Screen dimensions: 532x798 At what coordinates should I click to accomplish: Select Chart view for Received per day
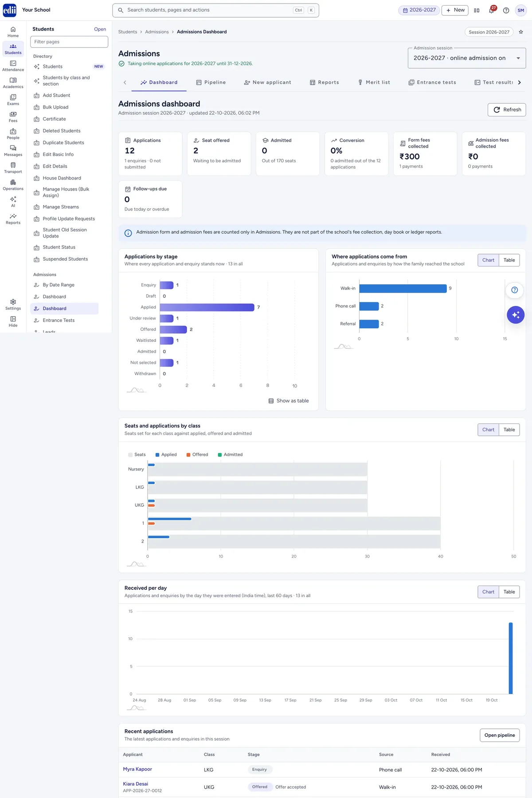(488, 592)
